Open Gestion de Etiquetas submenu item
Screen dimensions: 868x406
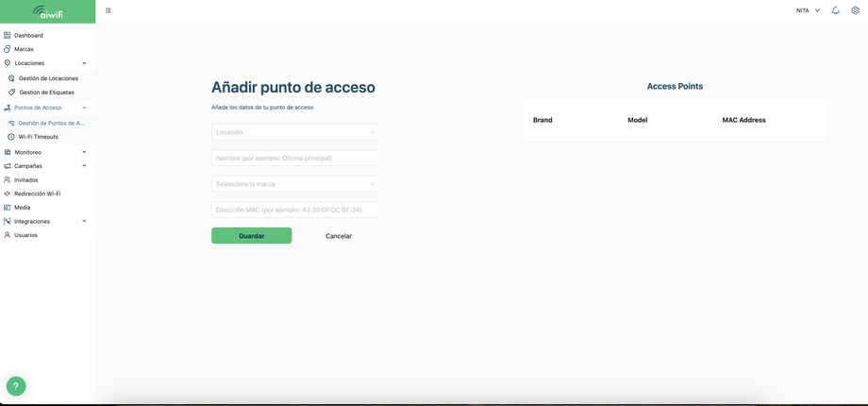tap(47, 93)
